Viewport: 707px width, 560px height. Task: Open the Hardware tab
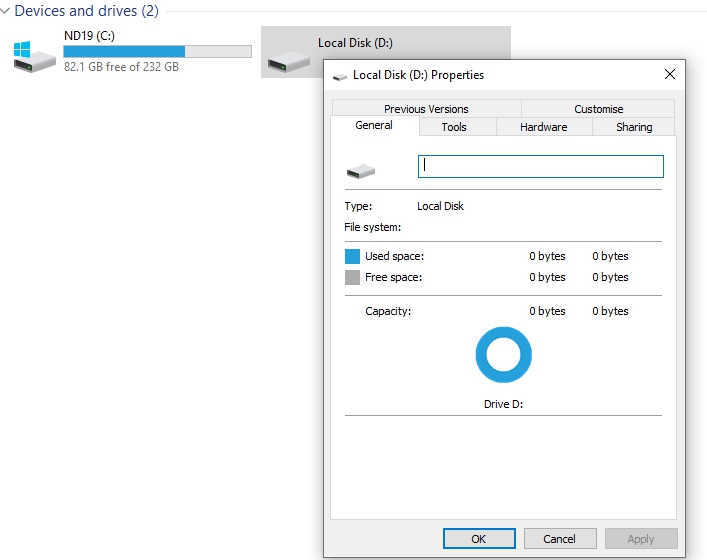[543, 127]
